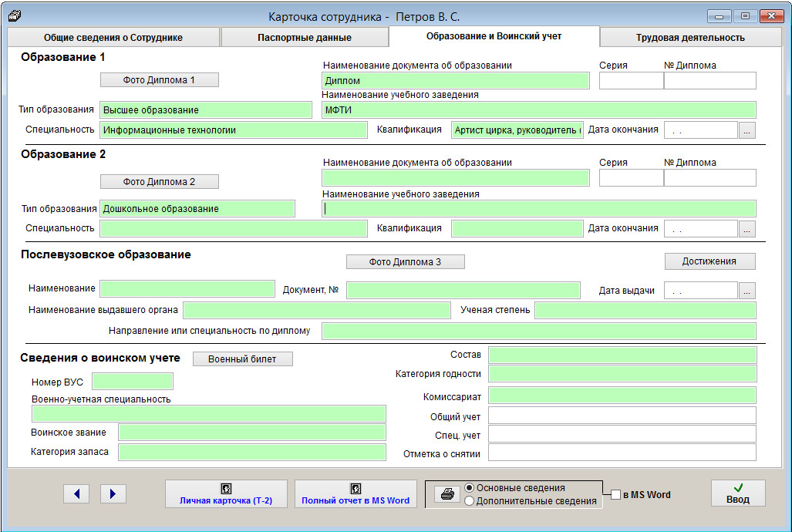792x532 pixels.
Task: Open date picker for Дата выдачи
Action: point(747,291)
